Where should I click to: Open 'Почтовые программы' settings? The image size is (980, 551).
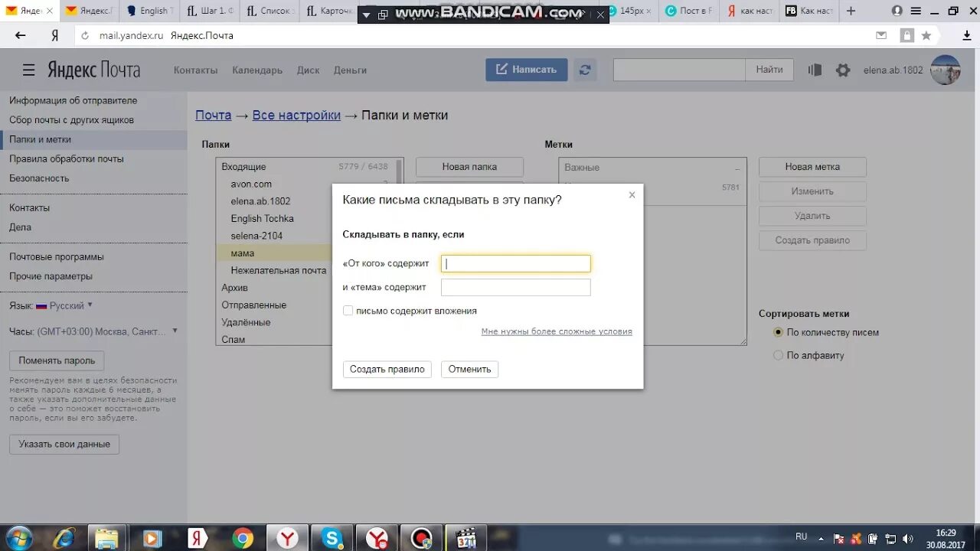tap(57, 257)
